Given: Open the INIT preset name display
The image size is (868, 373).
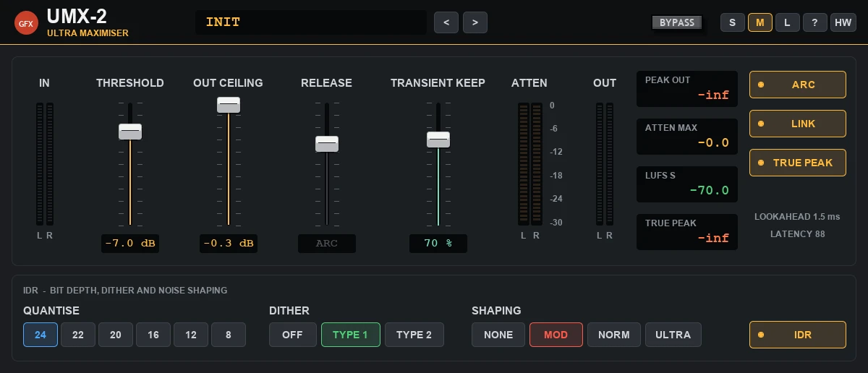Looking at the screenshot, I should point(311,22).
